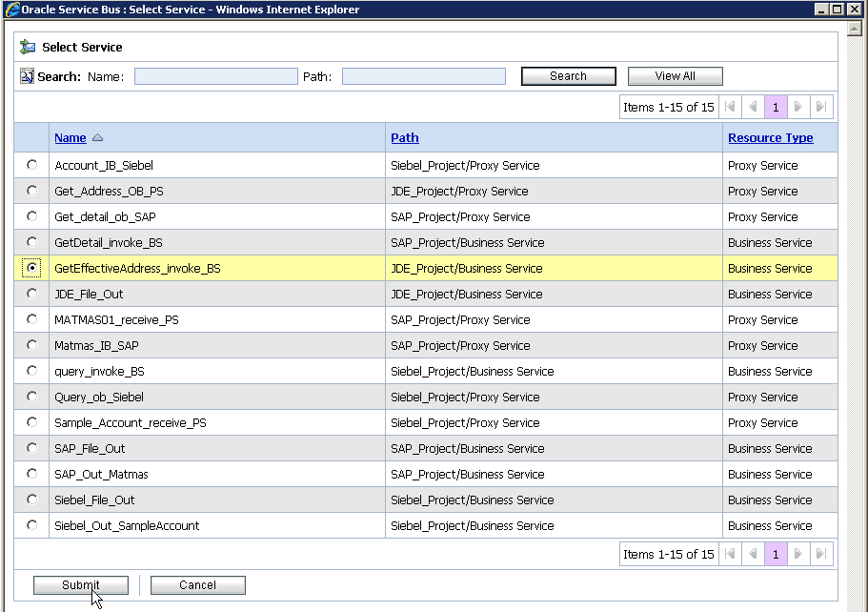Click the Cancel button
Screen dimensions: 868x612
pos(197,584)
